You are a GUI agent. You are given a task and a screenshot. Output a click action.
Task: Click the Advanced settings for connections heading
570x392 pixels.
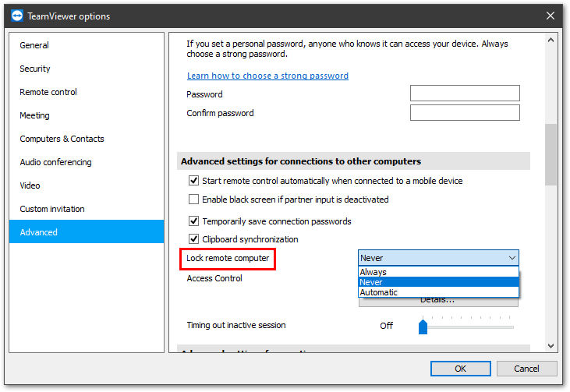point(301,161)
